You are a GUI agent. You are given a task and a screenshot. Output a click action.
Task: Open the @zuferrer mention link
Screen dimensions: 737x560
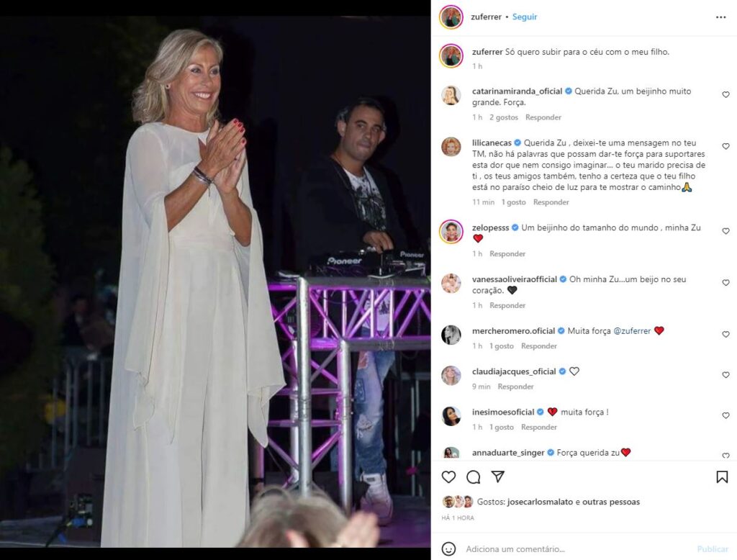click(x=632, y=331)
